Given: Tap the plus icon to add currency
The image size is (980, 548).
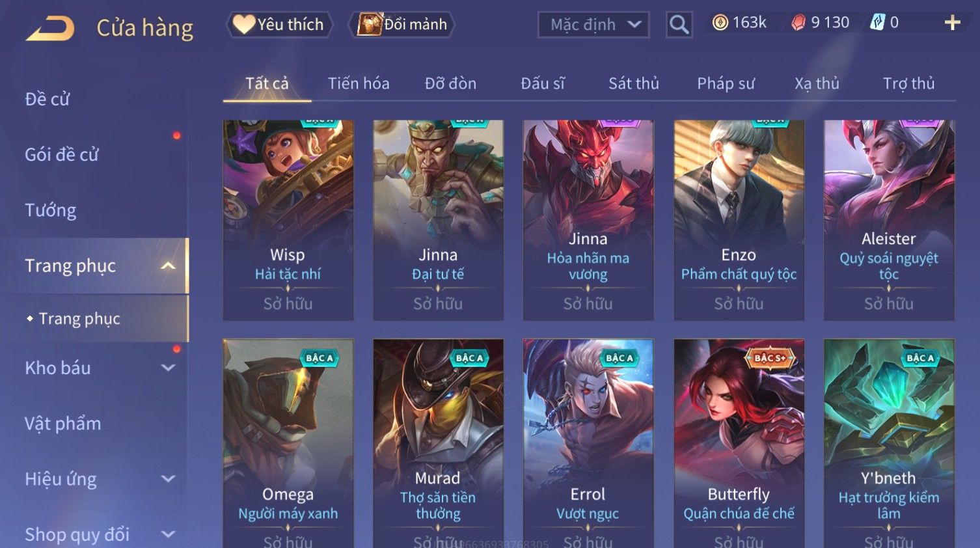Looking at the screenshot, I should click(952, 23).
